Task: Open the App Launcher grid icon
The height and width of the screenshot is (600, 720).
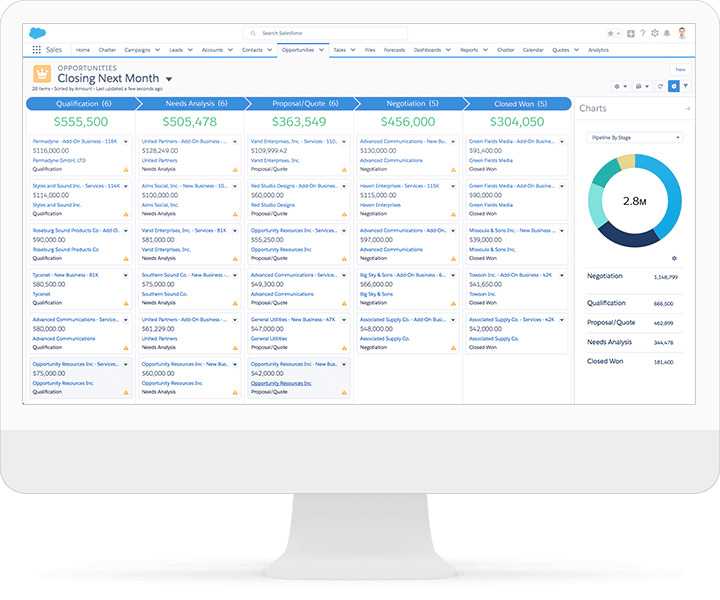Action: tap(37, 49)
